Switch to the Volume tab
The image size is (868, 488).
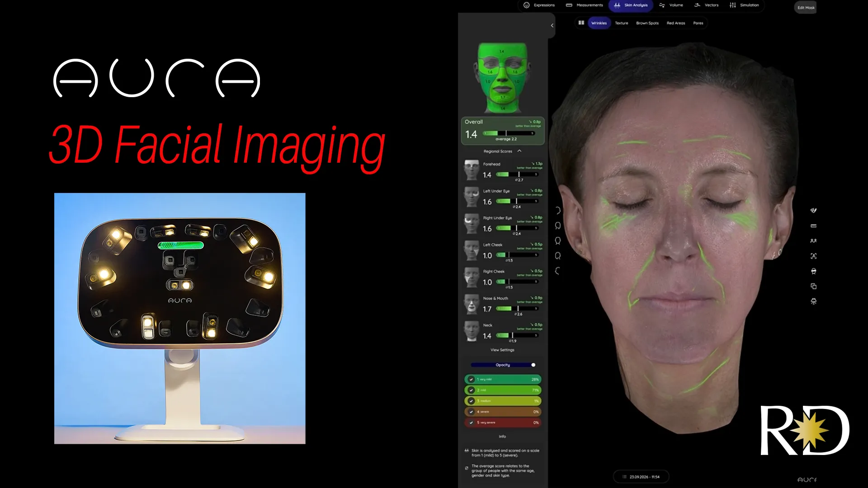click(x=671, y=5)
